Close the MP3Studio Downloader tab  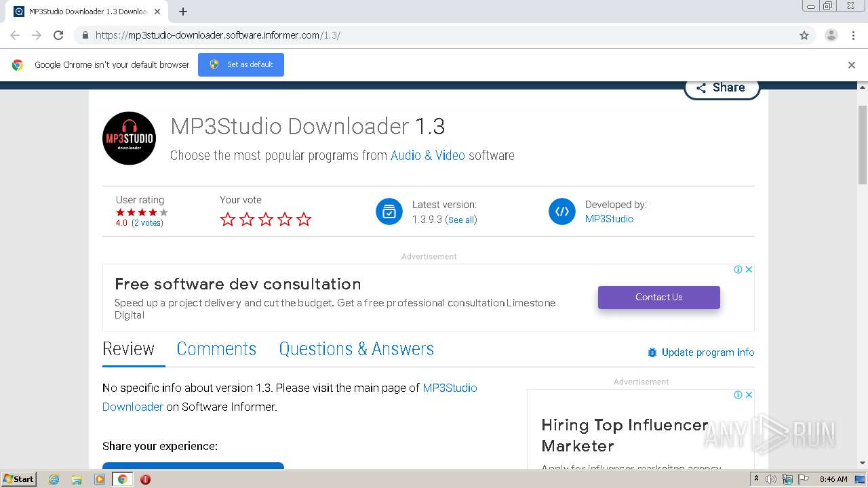click(x=157, y=12)
